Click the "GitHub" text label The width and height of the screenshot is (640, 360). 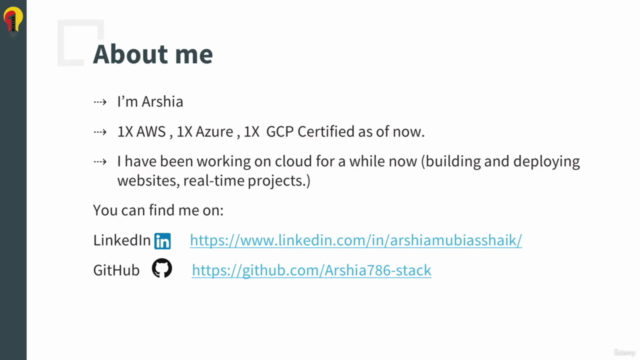point(116,270)
